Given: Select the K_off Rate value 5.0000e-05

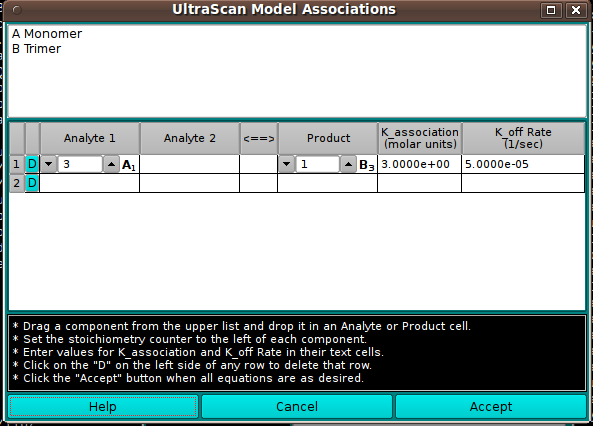Looking at the screenshot, I should (x=523, y=164).
